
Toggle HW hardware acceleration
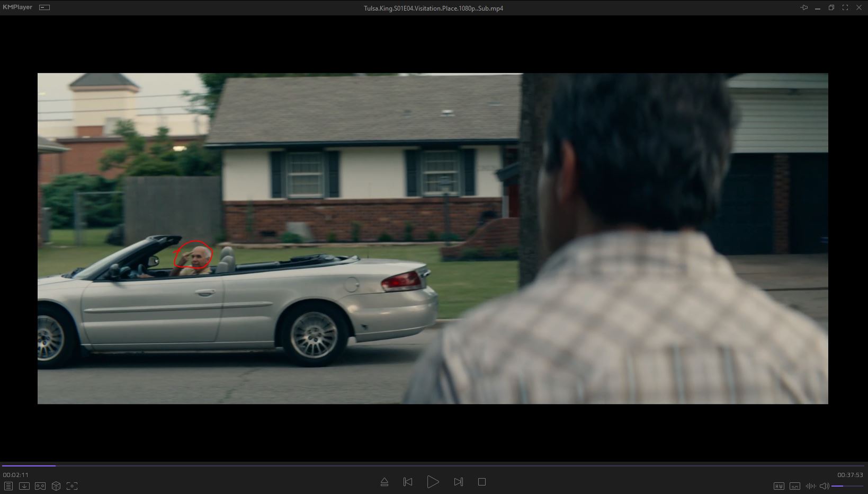pos(778,486)
